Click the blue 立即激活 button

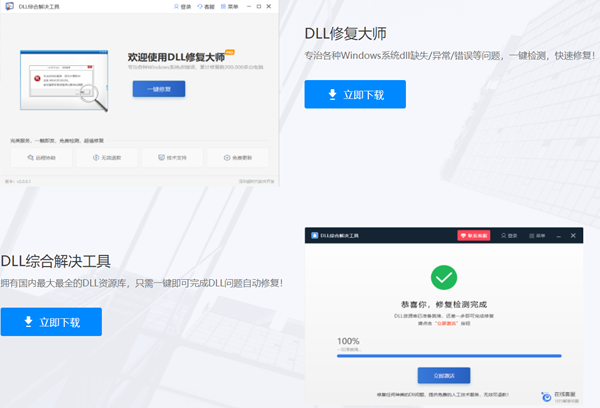pyautogui.click(x=444, y=375)
